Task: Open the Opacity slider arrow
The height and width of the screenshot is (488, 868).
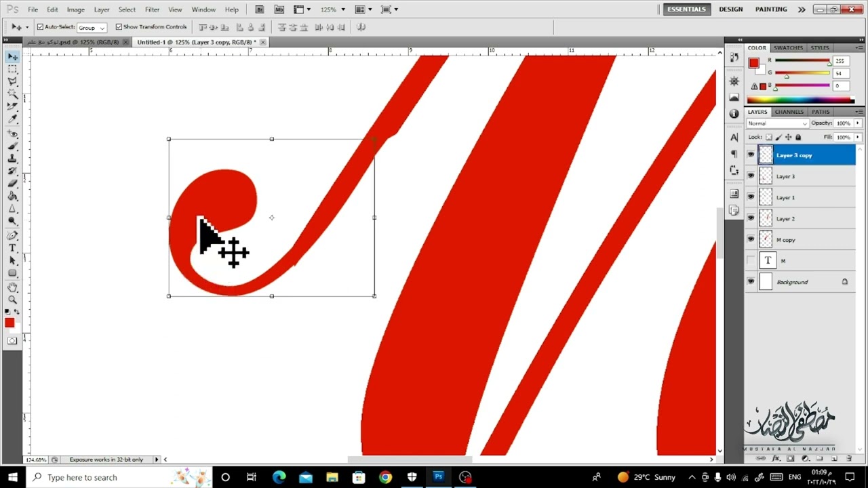Action: click(858, 123)
